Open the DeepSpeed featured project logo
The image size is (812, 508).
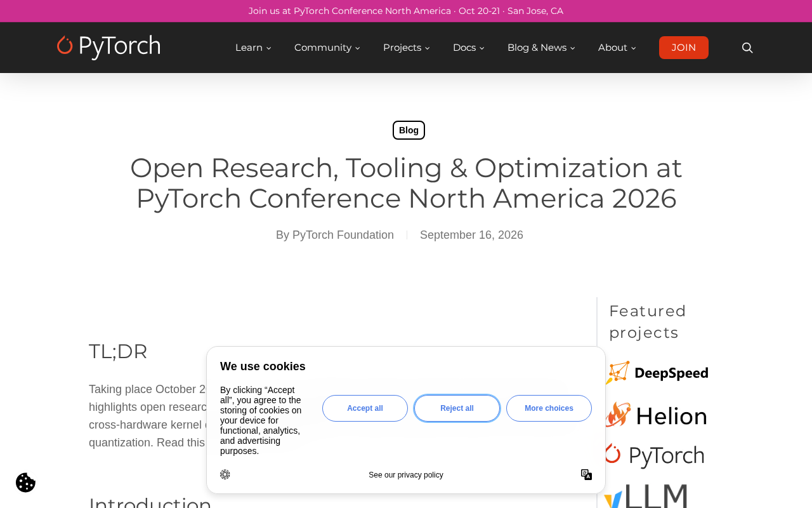coord(656,373)
